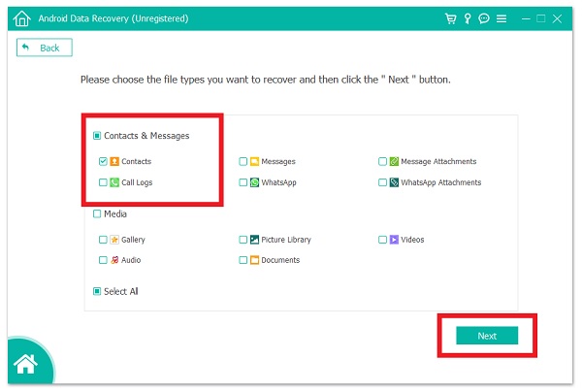
Task: Click the Back button
Action: click(x=45, y=48)
